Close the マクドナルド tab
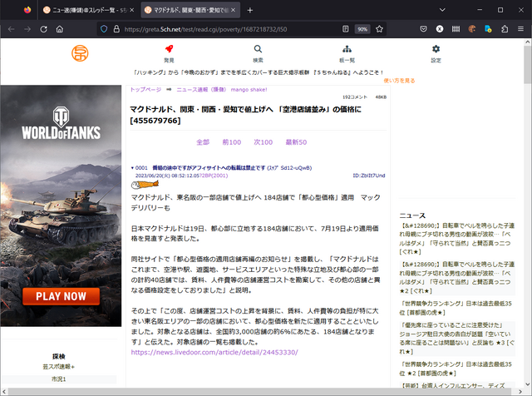Viewport: 532px width, 396px height. tap(233, 10)
